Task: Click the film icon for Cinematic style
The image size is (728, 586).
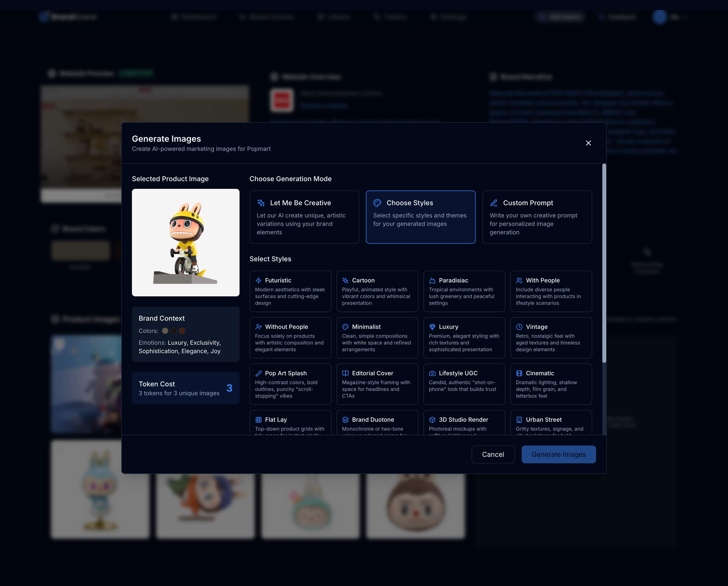Action: pyautogui.click(x=519, y=373)
